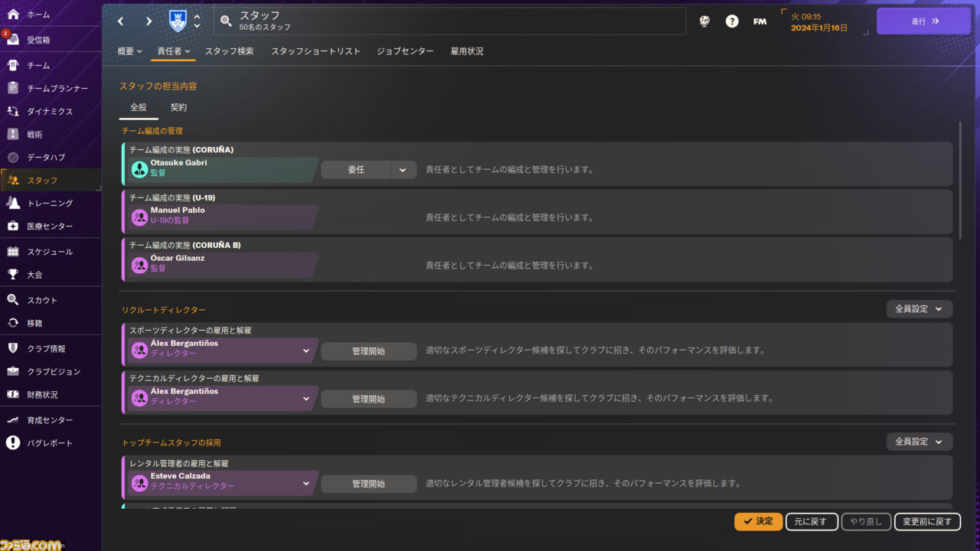Viewport: 980px width, 551px height.
Task: Click the club crest badge icon
Action: coord(177,21)
